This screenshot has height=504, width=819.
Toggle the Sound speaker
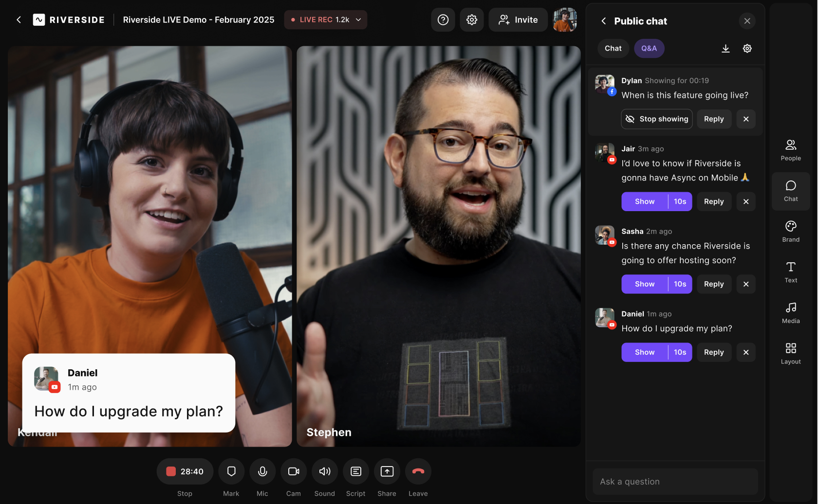(x=325, y=471)
